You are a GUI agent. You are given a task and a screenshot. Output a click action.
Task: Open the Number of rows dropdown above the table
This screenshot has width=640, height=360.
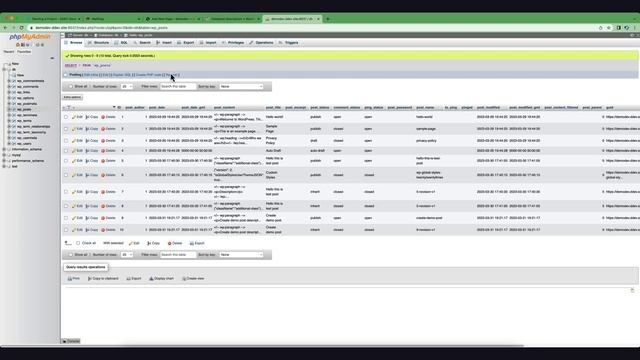(127, 87)
